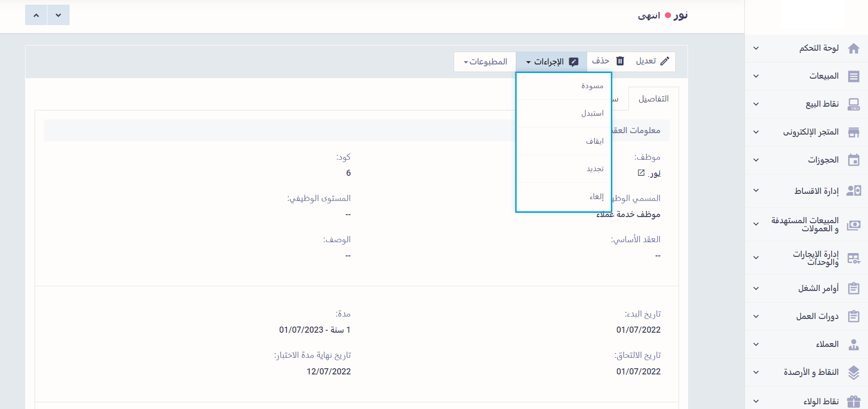Click the trash icon on حذف button
Image resolution: width=868 pixels, height=409 pixels.
coord(620,61)
